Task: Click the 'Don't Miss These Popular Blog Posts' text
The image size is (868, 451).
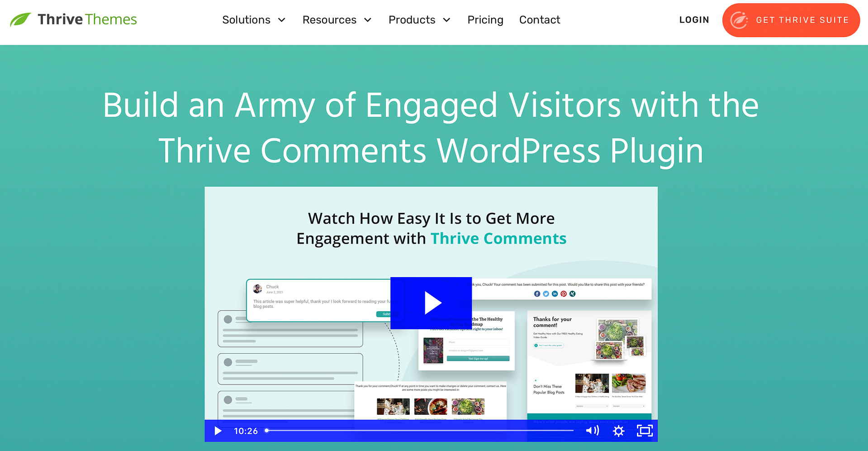Action: pos(549,389)
